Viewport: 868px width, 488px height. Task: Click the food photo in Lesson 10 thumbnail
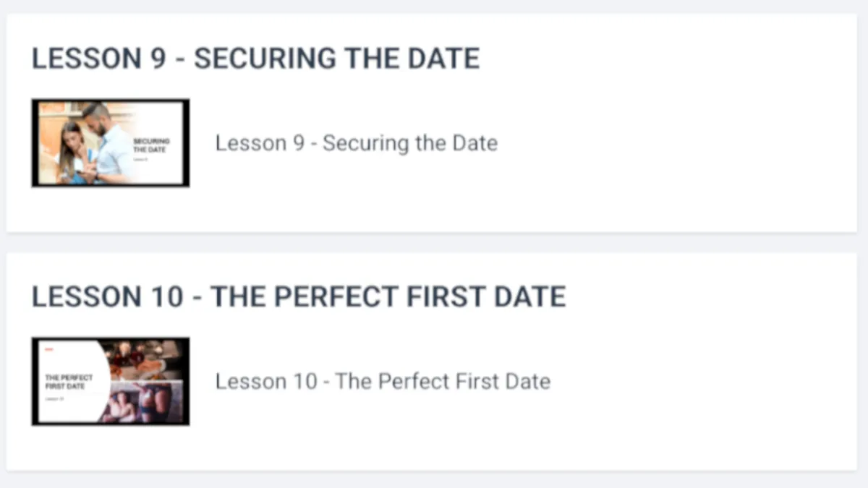pyautogui.click(x=143, y=359)
